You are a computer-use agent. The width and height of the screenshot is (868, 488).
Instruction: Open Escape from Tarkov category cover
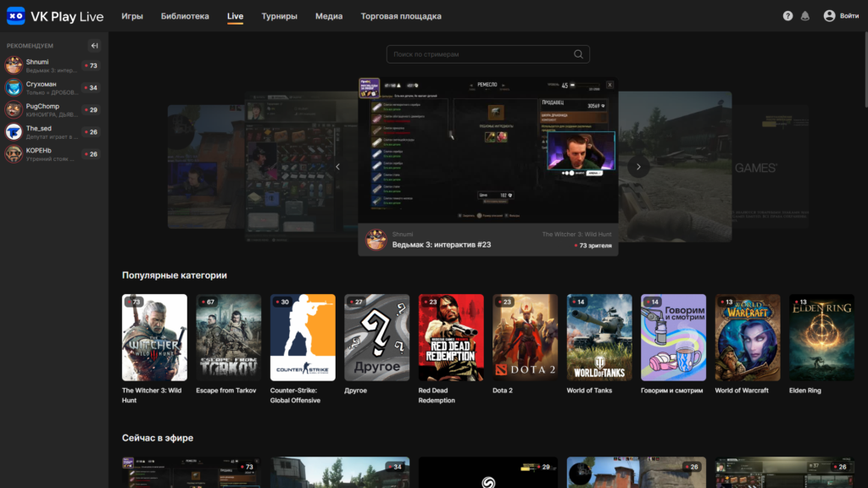point(229,337)
